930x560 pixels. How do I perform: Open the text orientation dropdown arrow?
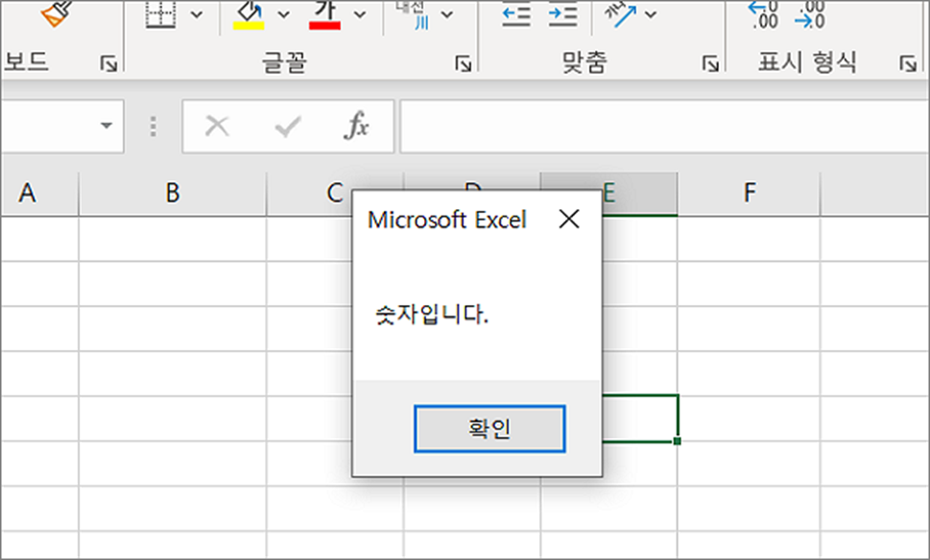(651, 14)
